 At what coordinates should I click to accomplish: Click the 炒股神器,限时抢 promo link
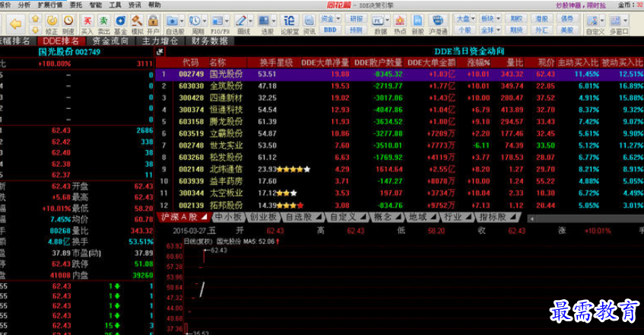click(x=581, y=5)
